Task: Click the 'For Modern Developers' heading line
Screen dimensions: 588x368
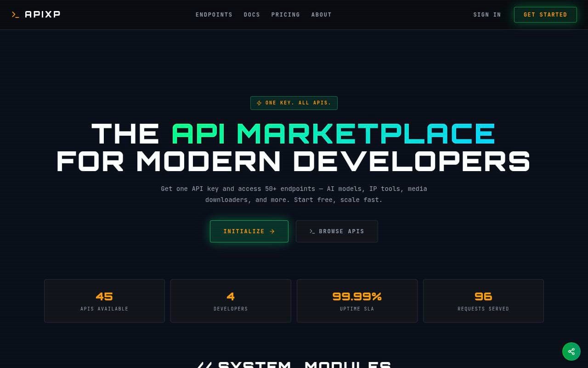Action: pos(294,161)
